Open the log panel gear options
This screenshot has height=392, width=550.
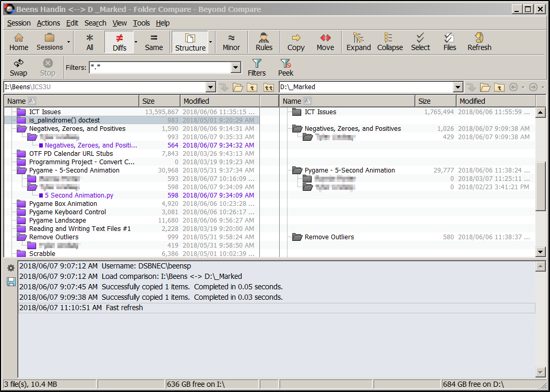11,268
